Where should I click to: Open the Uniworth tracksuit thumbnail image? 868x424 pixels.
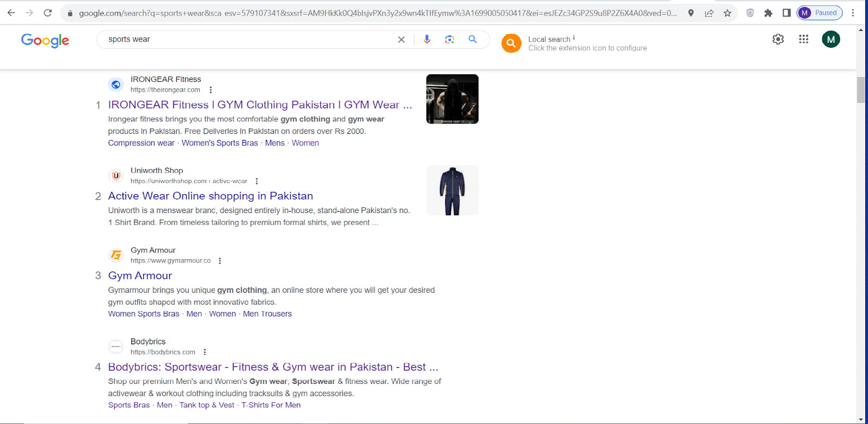click(x=452, y=190)
